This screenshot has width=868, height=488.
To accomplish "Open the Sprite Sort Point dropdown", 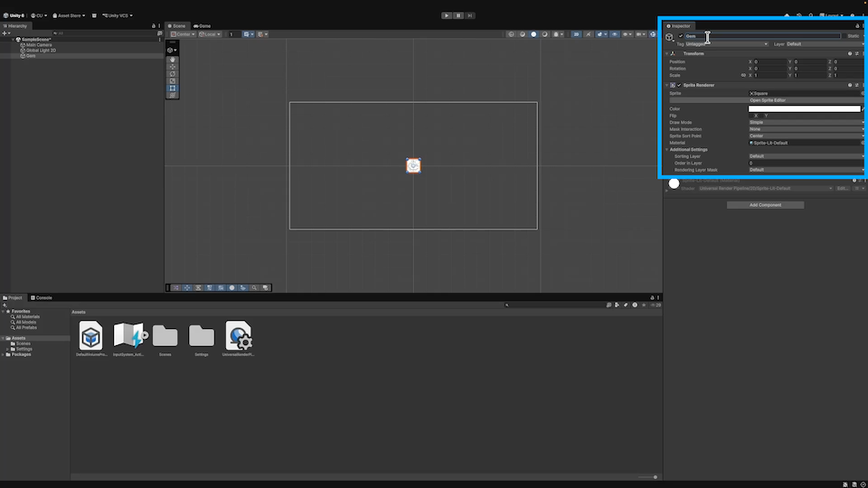I will (806, 136).
